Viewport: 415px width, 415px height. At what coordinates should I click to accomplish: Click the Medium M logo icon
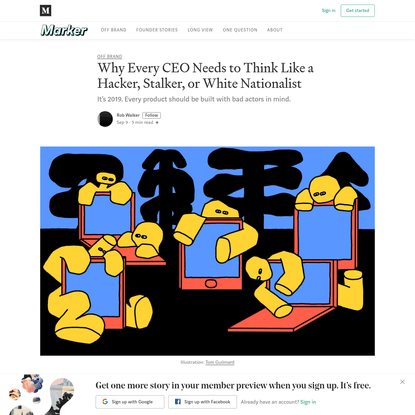click(45, 11)
